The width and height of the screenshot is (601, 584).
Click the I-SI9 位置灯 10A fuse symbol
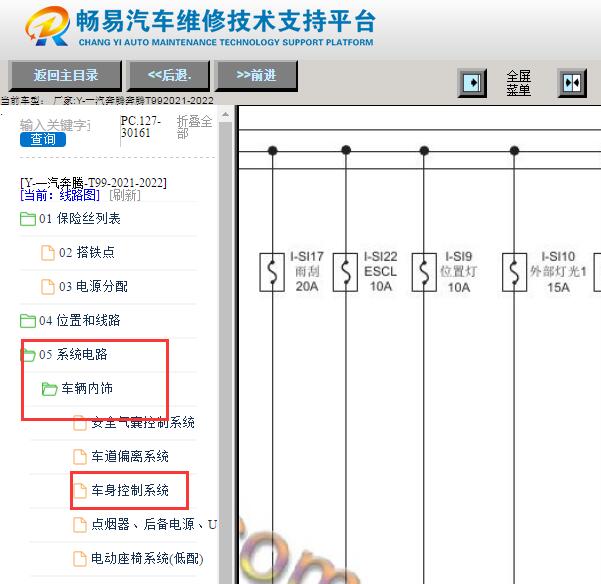coord(424,272)
